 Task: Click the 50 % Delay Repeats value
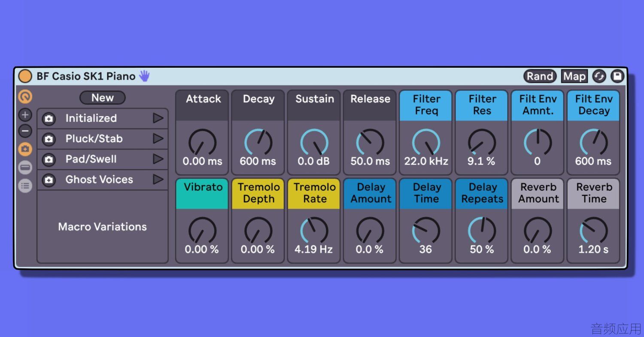482,249
